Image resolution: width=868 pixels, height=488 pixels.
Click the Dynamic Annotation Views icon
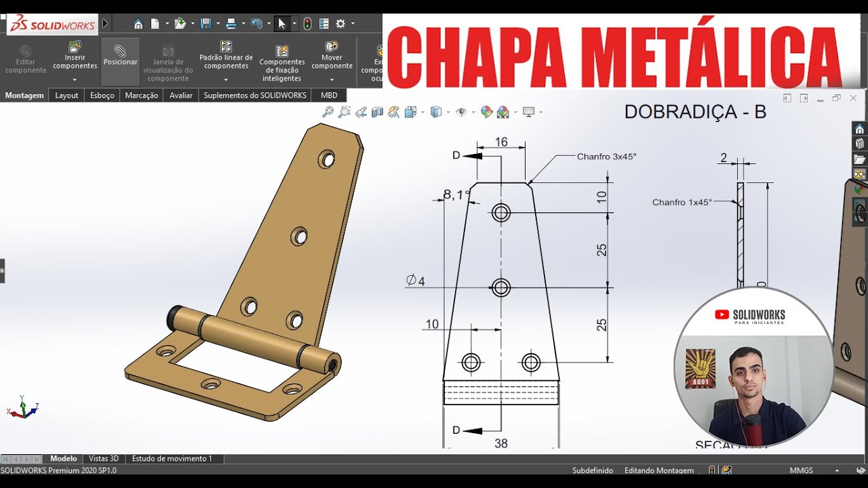pyautogui.click(x=394, y=112)
